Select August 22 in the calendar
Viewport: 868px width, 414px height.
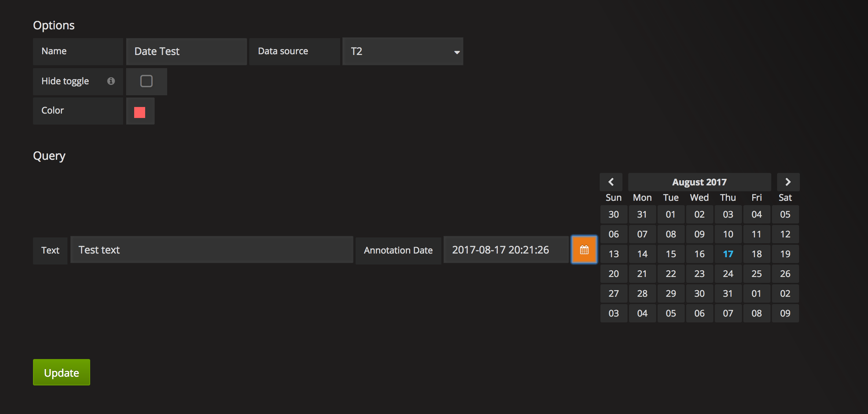(x=671, y=273)
